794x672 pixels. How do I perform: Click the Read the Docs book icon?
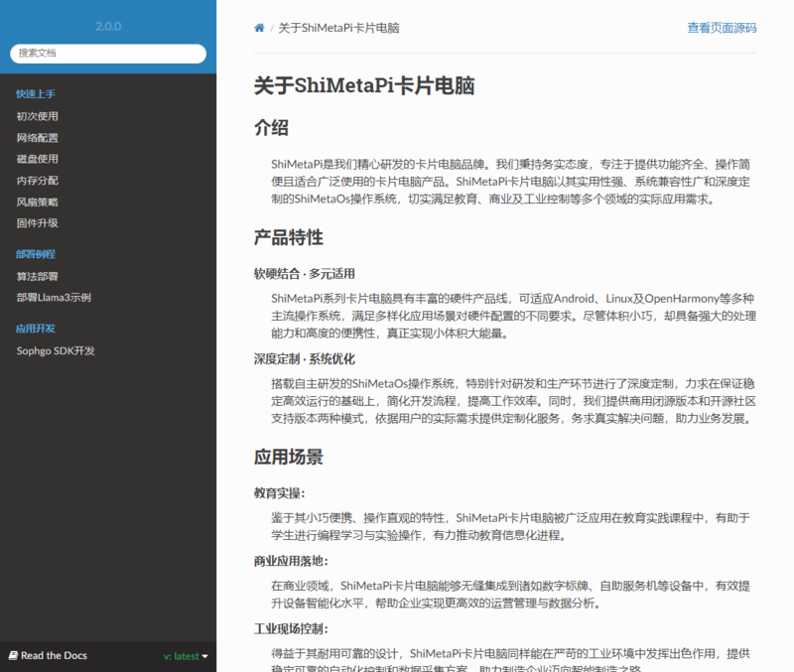[13, 655]
